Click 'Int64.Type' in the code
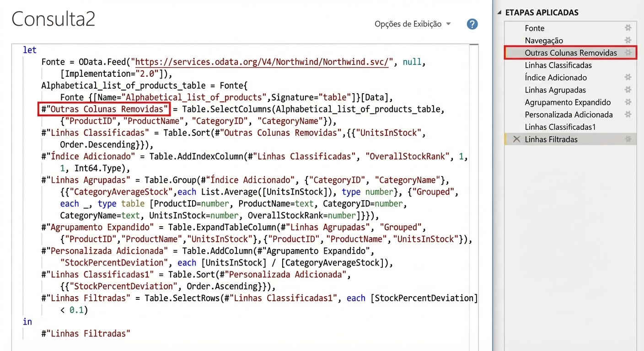The width and height of the screenshot is (644, 351). (97, 169)
